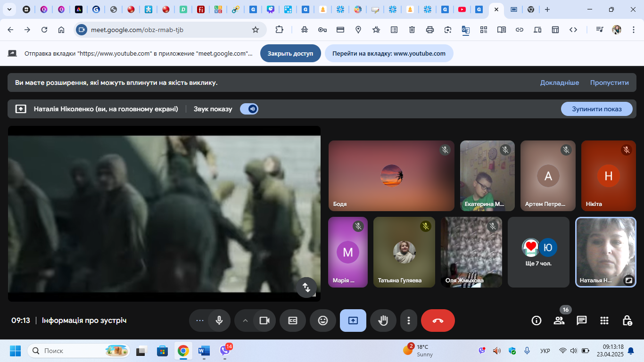Open audio settings ellipsis beside microphone
The height and width of the screenshot is (362, 644).
(x=199, y=321)
